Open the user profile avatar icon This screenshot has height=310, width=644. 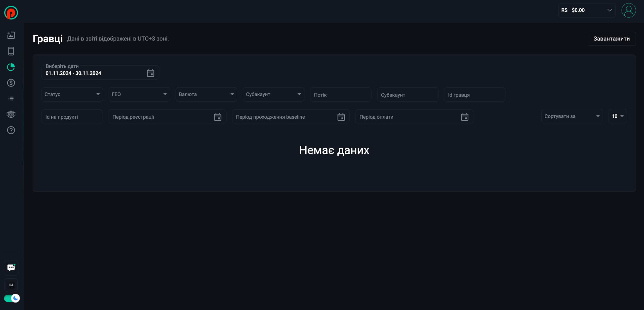click(628, 10)
